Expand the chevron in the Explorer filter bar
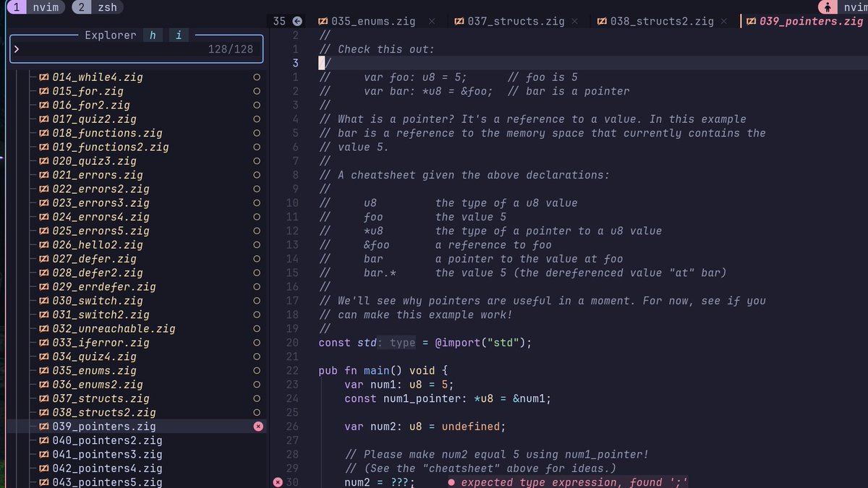The width and height of the screenshot is (868, 488). [14, 50]
